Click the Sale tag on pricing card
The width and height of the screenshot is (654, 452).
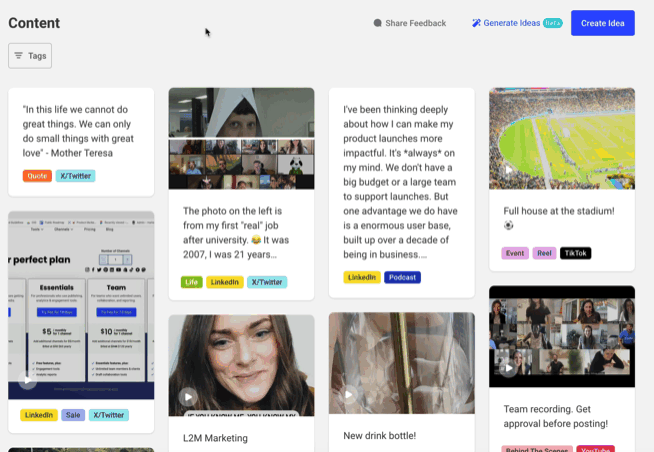73,415
